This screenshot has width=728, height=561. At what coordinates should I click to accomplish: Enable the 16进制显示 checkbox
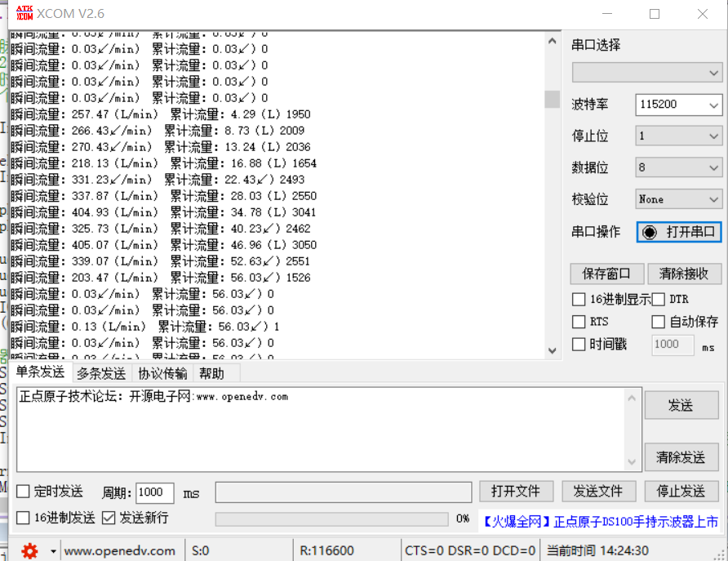click(x=579, y=300)
